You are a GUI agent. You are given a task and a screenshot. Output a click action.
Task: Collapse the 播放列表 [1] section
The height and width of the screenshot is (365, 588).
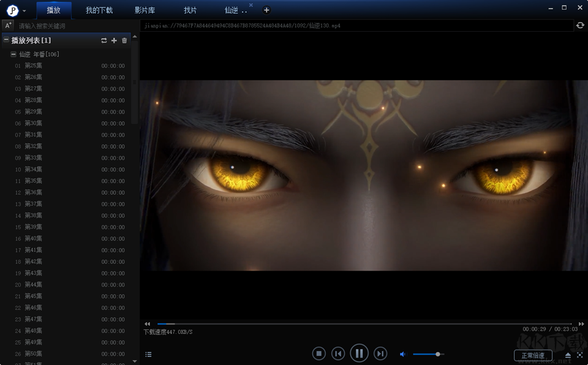[x=6, y=40]
